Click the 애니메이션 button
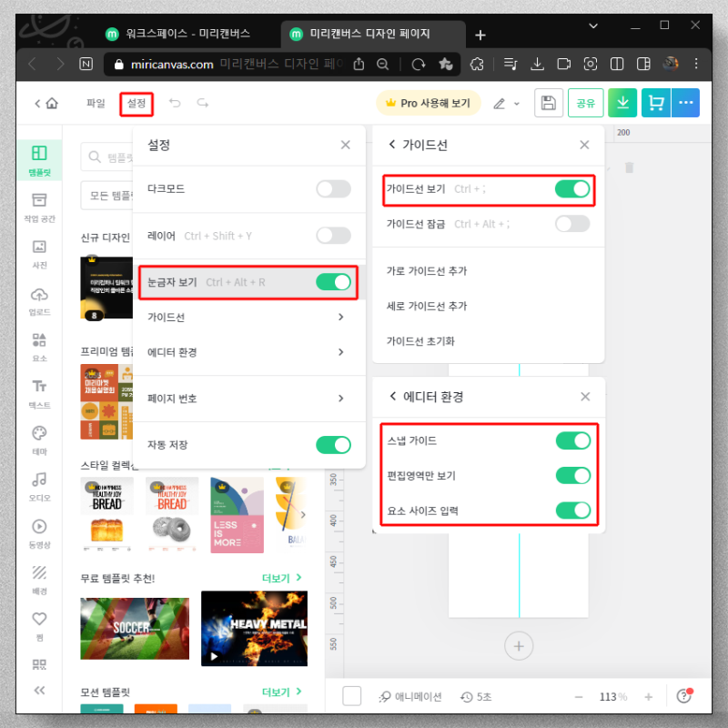The width and height of the screenshot is (728, 728). (410, 696)
